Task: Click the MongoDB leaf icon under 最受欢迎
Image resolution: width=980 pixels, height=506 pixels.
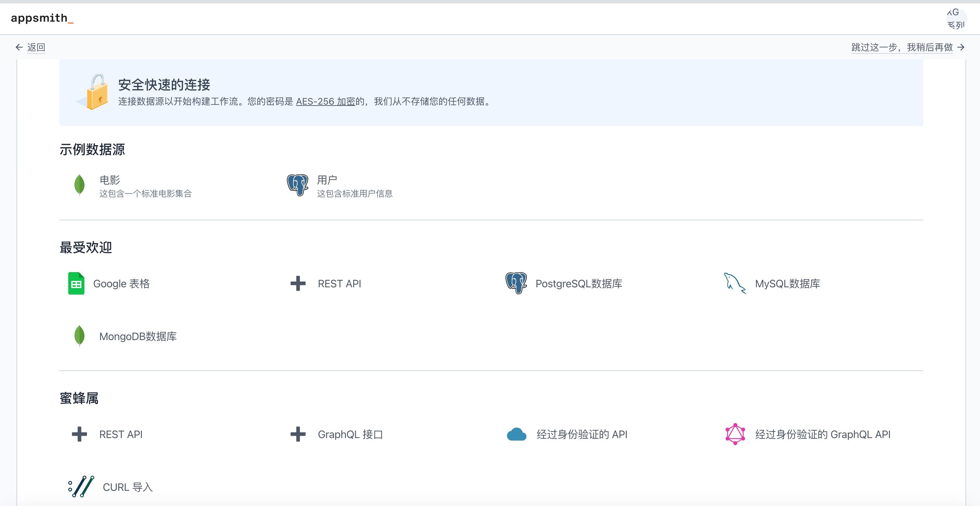Action: click(79, 336)
